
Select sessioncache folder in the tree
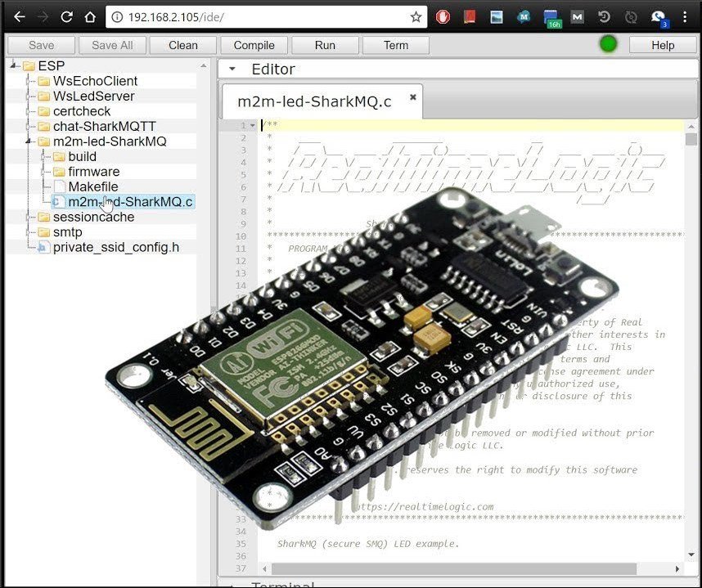pyautogui.click(x=93, y=217)
